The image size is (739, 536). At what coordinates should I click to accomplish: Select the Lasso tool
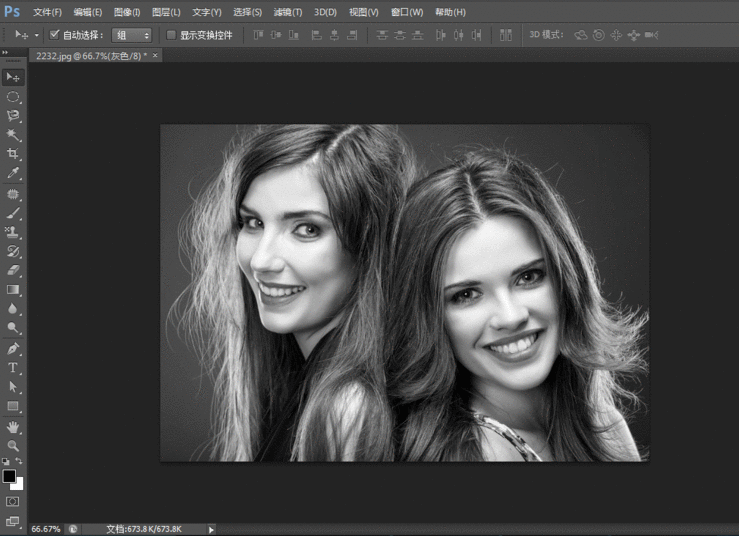click(13, 116)
